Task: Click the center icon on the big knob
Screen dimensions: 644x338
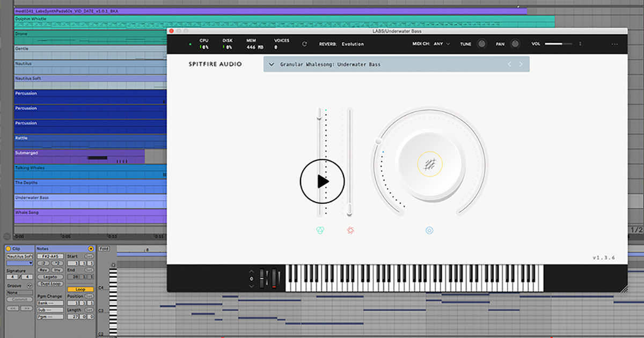Action: 429,164
